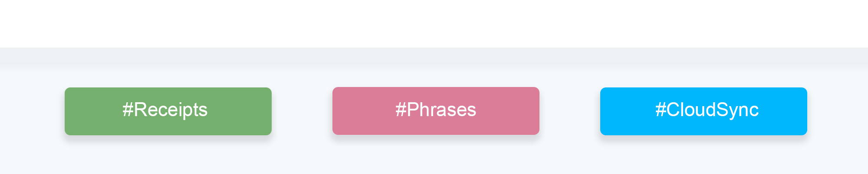Open the #CloudSync hashtag button

pos(704,111)
